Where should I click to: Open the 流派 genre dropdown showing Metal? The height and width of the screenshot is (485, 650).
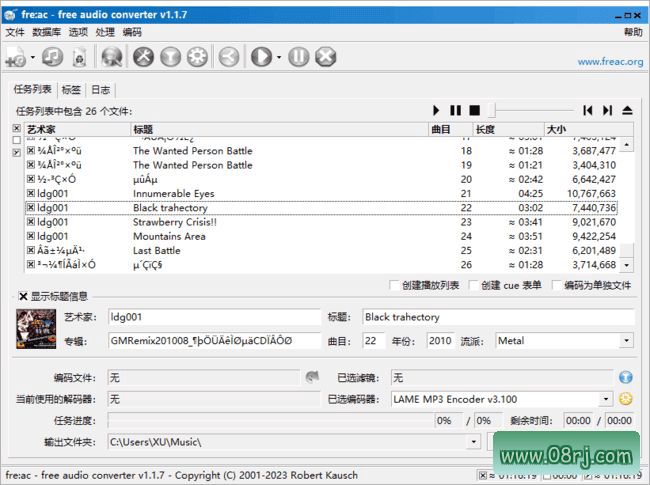[x=627, y=341]
